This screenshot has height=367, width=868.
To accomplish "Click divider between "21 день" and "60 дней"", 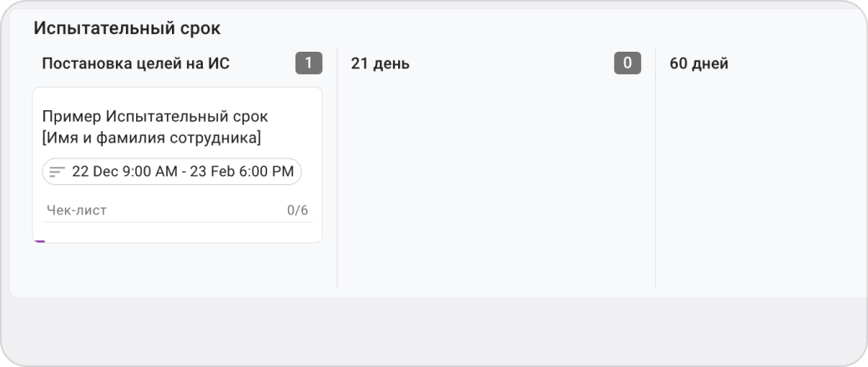I will (x=655, y=168).
